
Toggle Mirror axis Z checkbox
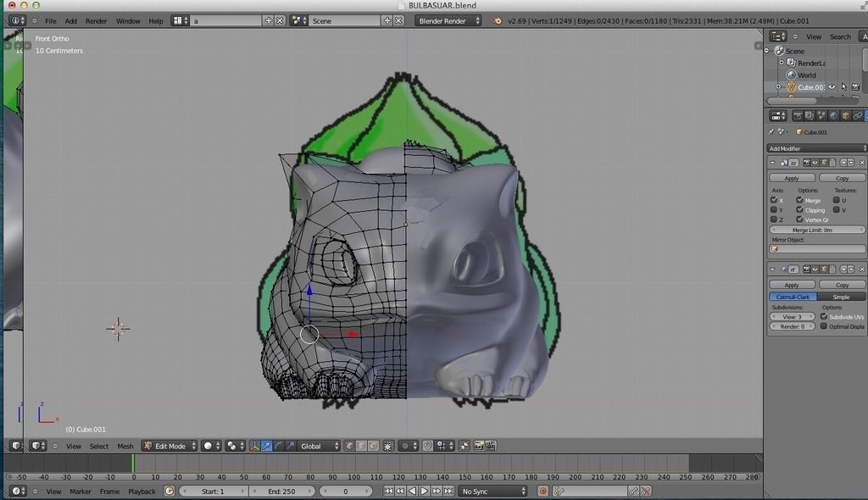(x=774, y=219)
